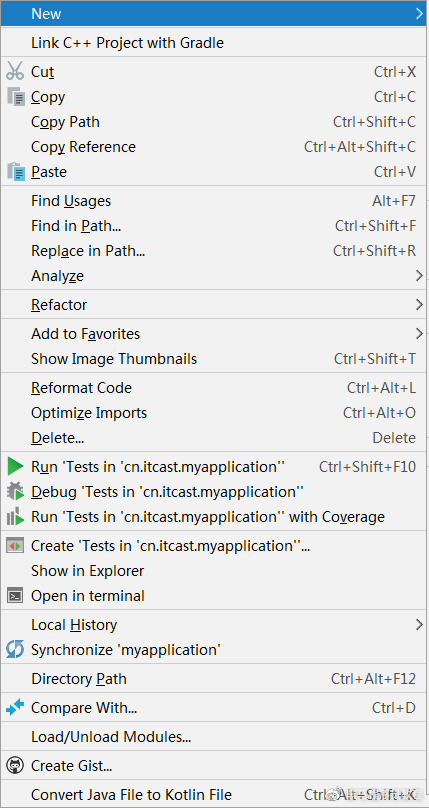Screen dimensions: 429x808
Task: Click the Run with Coverage icon
Action: pyautogui.click(x=15, y=517)
